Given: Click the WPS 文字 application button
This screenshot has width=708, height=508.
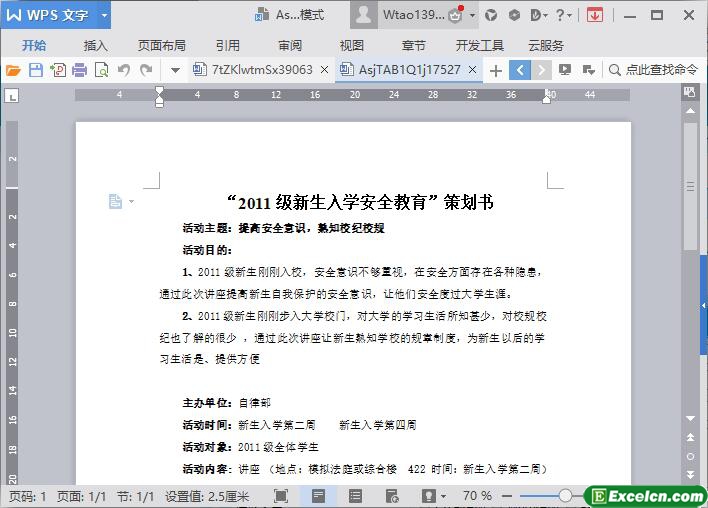Looking at the screenshot, I should click(47, 15).
